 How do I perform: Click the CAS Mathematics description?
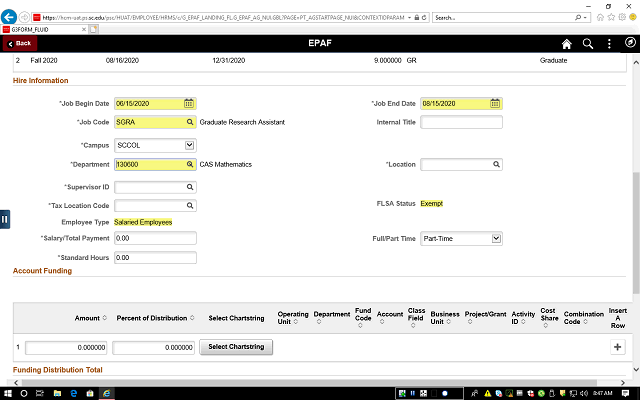(x=226, y=164)
